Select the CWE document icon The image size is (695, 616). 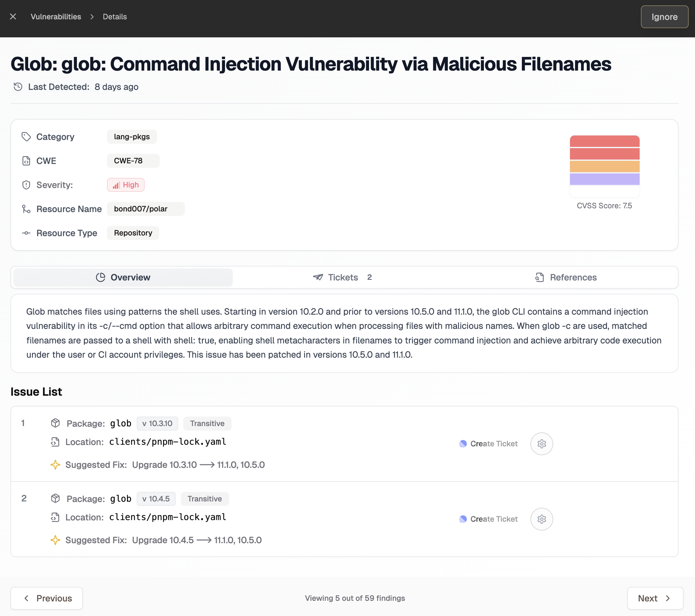click(x=26, y=161)
